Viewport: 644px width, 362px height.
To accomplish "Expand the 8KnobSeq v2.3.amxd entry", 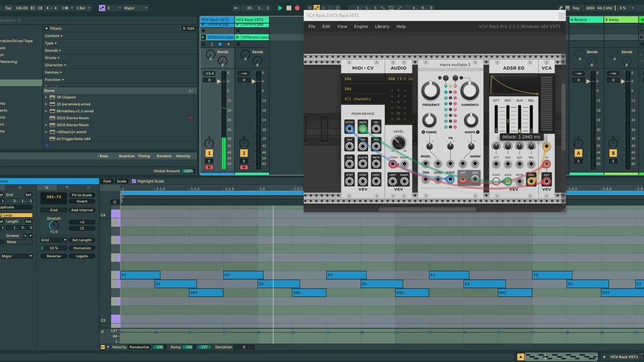I will [x=46, y=111].
